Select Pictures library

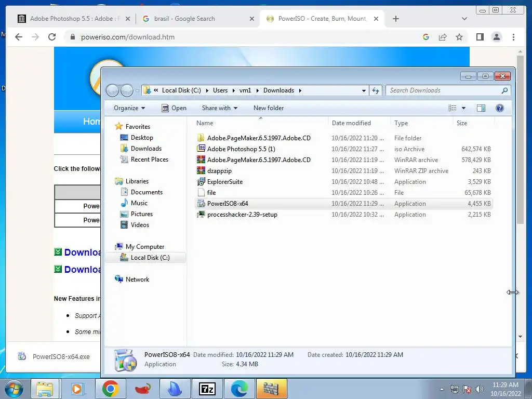click(137, 214)
